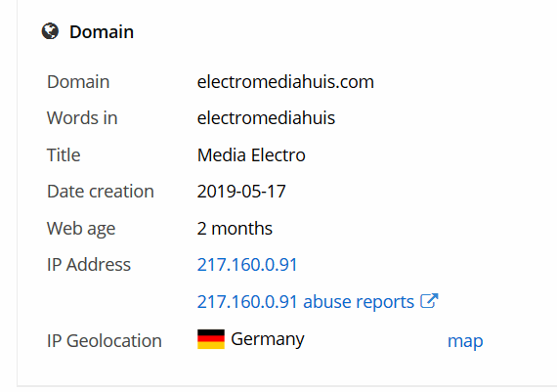Click the IP Address row label
This screenshot has height=392, width=557.
point(89,264)
